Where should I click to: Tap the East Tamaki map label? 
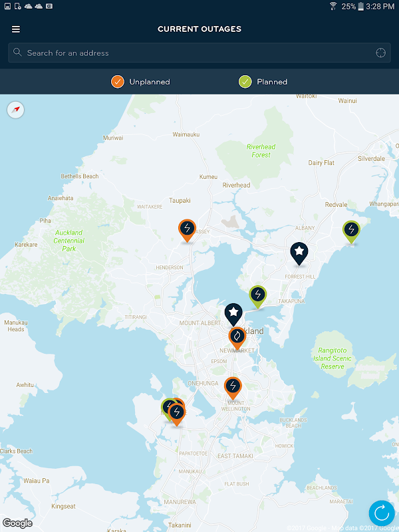click(x=235, y=456)
